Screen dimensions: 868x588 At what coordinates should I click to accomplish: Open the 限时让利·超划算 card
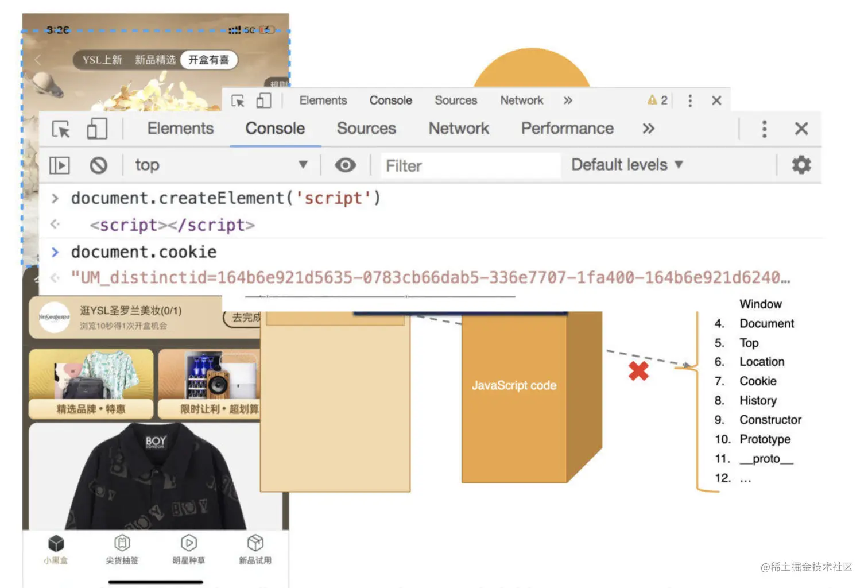[x=210, y=384]
